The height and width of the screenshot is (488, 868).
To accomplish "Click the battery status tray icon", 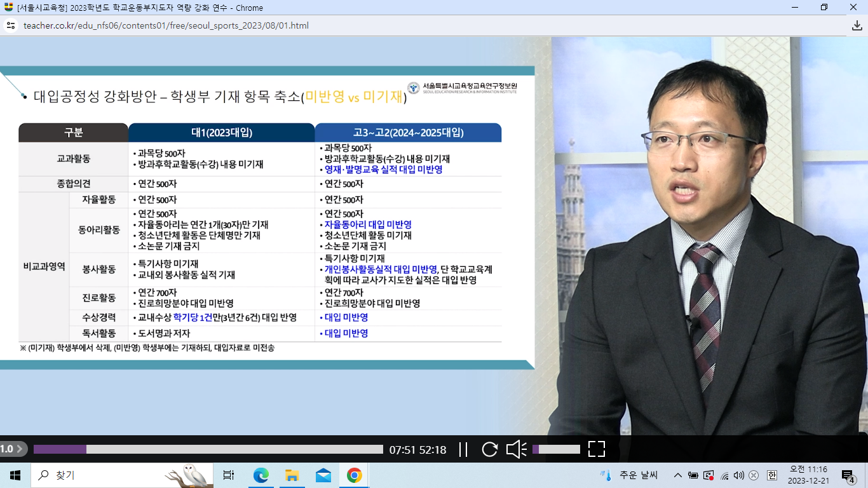I will (693, 475).
